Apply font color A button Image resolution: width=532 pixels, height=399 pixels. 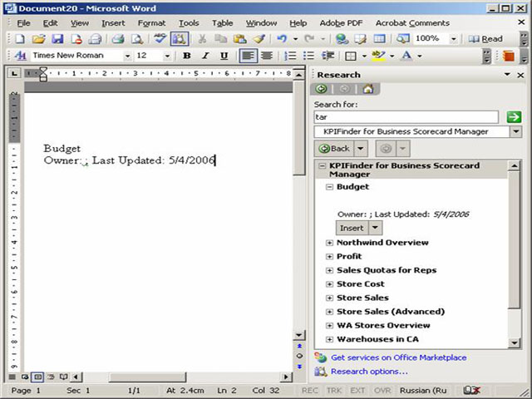tap(406, 56)
